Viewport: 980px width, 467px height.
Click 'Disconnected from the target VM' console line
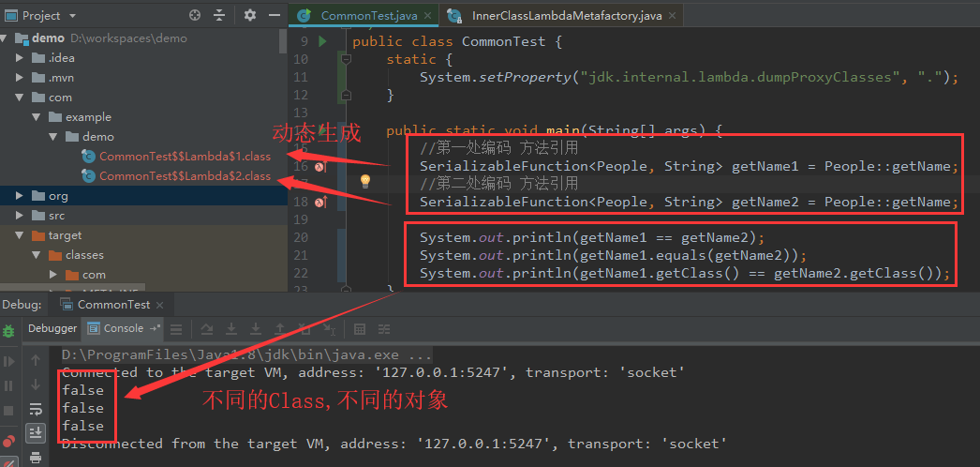pos(393,444)
